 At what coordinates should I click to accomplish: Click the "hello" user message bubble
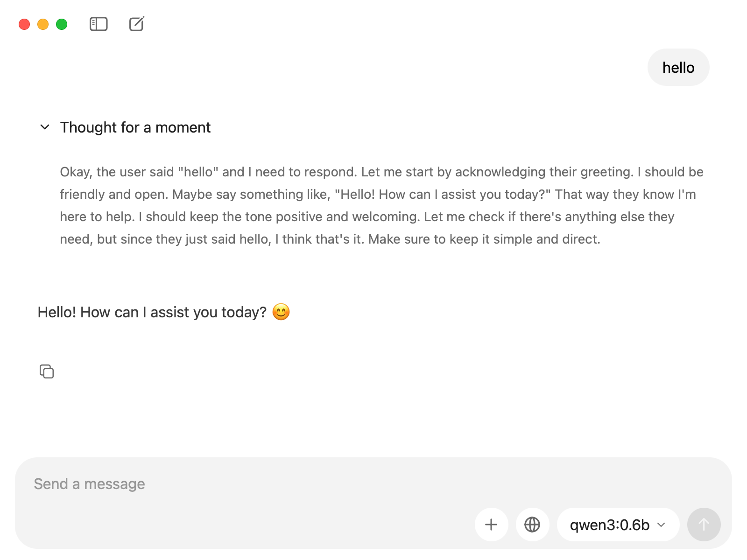pyautogui.click(x=678, y=67)
